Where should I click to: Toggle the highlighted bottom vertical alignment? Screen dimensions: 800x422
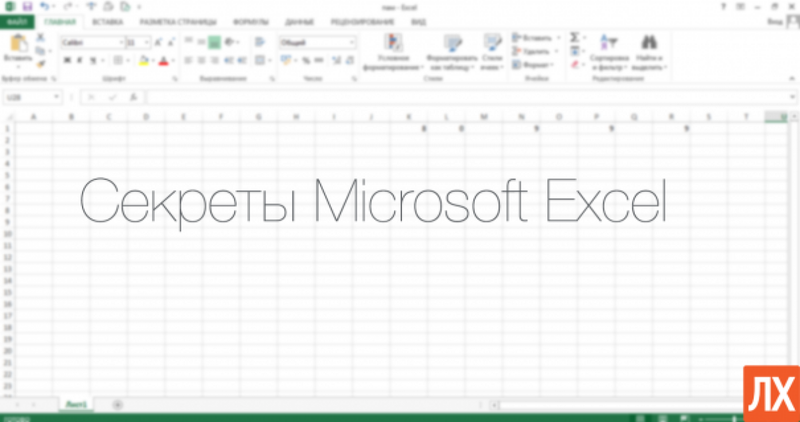tap(215, 42)
